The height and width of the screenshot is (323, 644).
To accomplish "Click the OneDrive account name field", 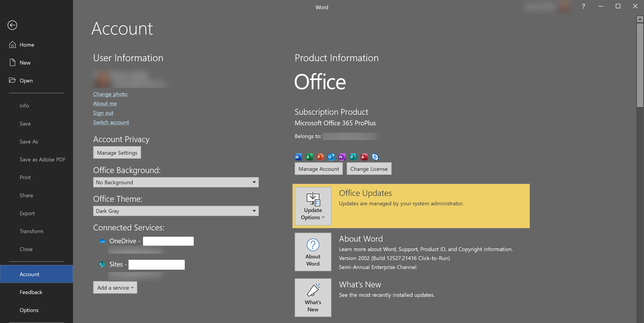I will coord(168,241).
